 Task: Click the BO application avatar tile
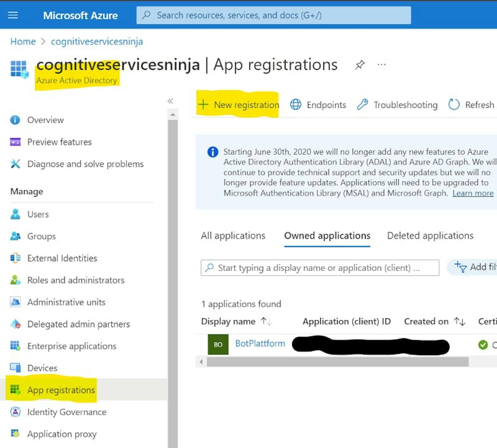(218, 344)
